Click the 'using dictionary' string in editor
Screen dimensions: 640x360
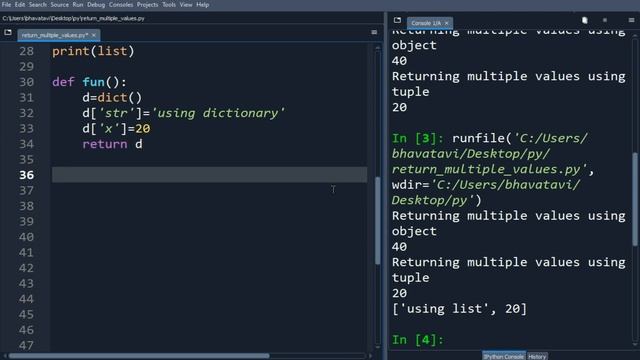pyautogui.click(x=218, y=113)
